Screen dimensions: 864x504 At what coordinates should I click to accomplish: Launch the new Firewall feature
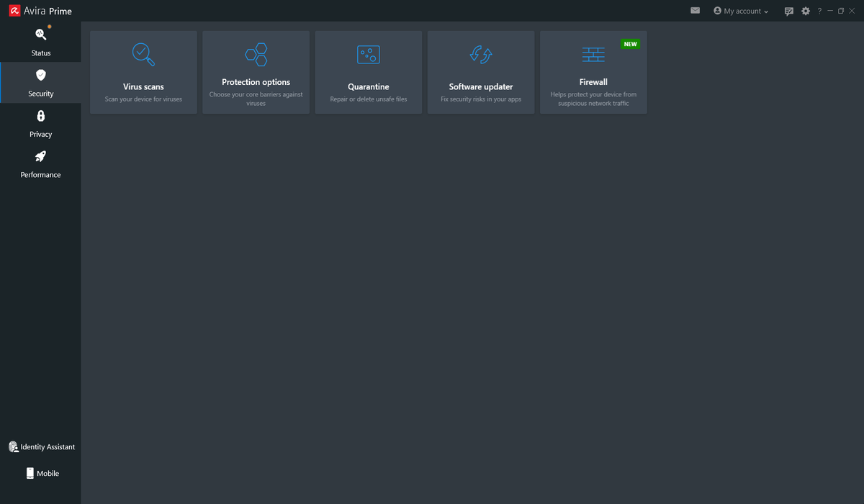(593, 72)
